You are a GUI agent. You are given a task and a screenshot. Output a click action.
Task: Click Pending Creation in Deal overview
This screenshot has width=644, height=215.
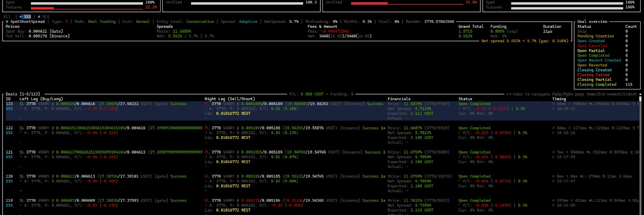(595, 36)
